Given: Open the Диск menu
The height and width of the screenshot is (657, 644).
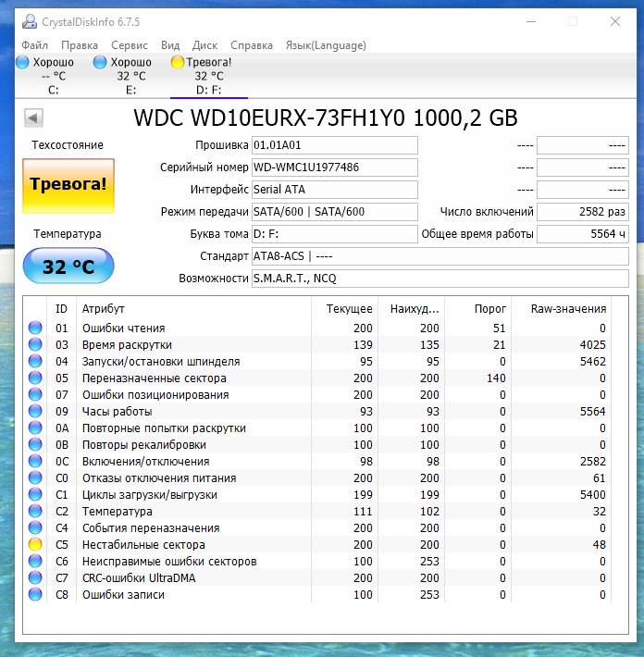Looking at the screenshot, I should pyautogui.click(x=204, y=45).
